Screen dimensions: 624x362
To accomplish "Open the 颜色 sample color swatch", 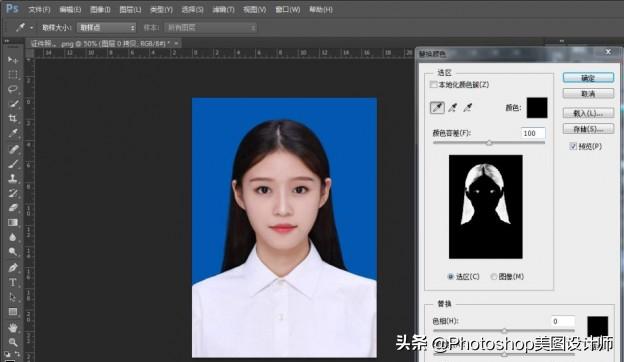I will [x=537, y=107].
